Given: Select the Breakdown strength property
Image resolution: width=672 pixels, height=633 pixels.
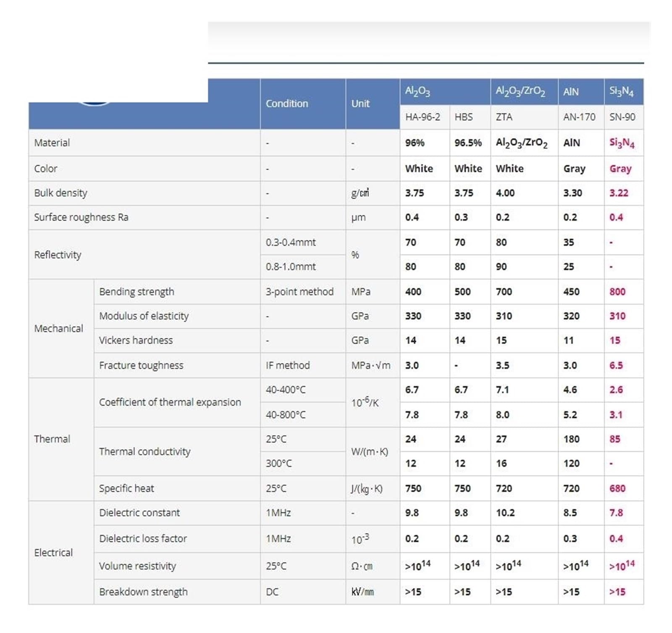Looking at the screenshot, I should coord(143,592).
